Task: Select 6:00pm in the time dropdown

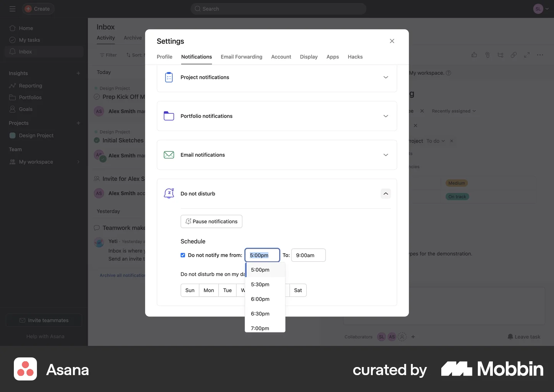Action: click(265, 299)
